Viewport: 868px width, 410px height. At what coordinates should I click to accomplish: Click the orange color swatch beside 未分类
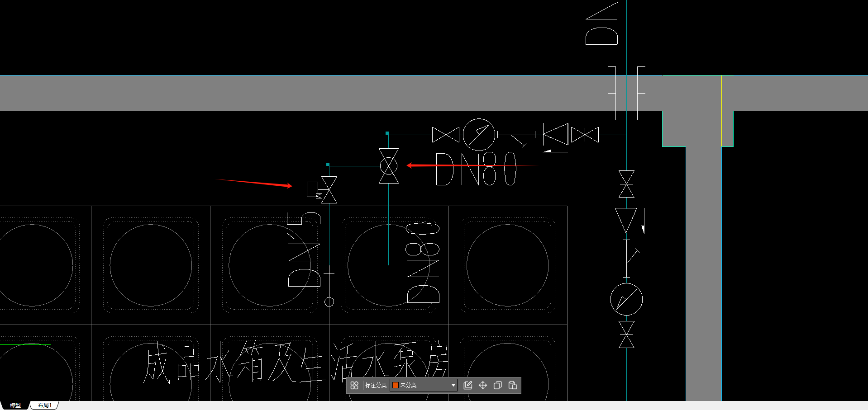tap(395, 385)
